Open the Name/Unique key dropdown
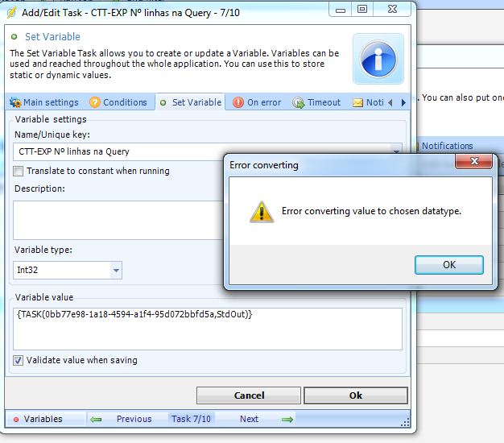The image size is (504, 443). coord(395,151)
